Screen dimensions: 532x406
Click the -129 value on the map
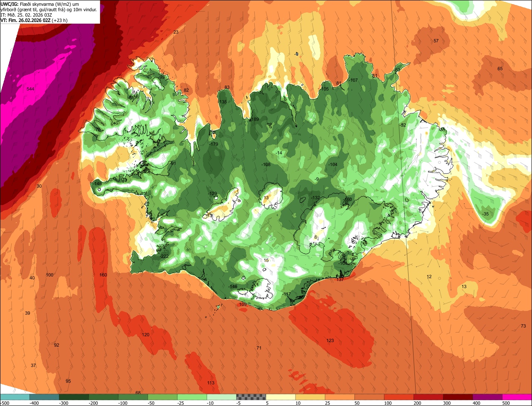point(212,194)
